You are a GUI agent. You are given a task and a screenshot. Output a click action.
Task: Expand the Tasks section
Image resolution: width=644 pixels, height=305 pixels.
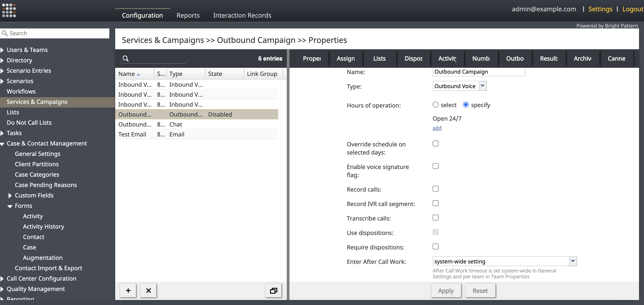click(x=2, y=133)
